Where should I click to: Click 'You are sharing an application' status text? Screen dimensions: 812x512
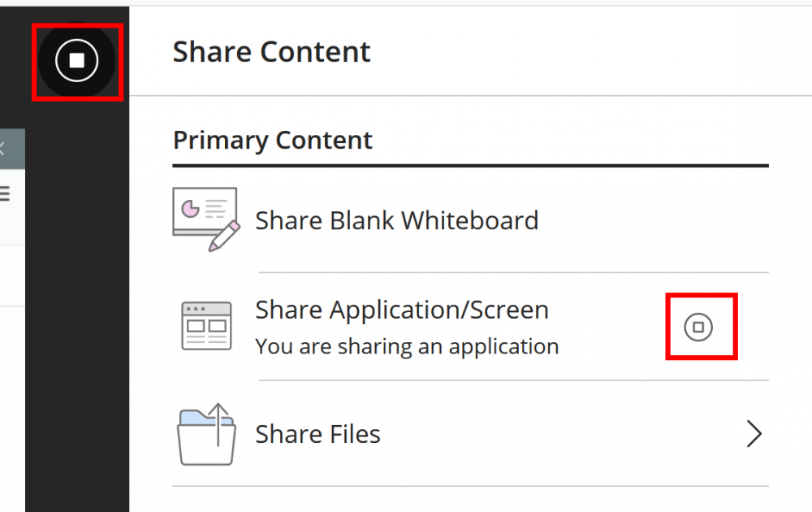click(x=407, y=346)
